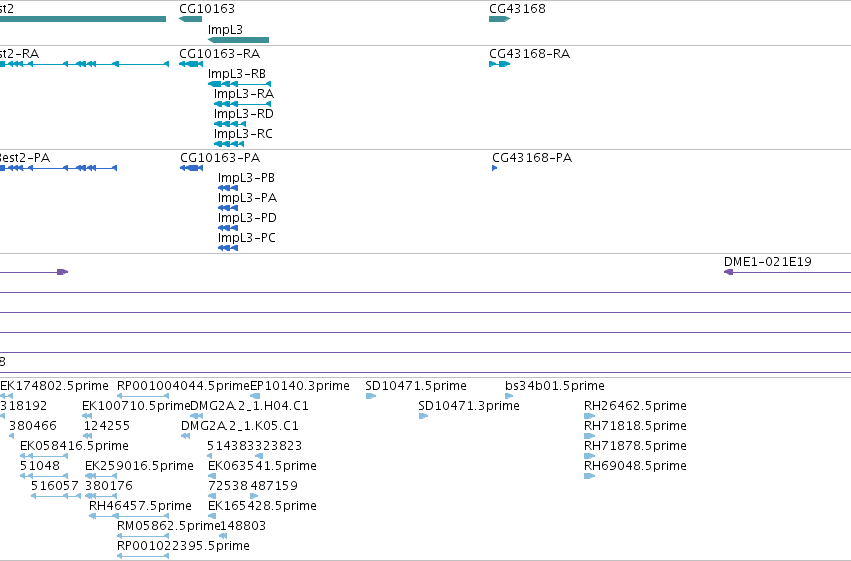Click the teal ImpL3 gene bar
Viewport: 851px width, 561px height.
[238, 40]
